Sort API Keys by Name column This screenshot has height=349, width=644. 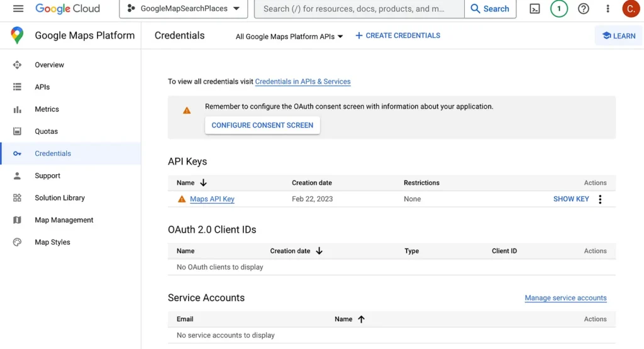point(192,183)
